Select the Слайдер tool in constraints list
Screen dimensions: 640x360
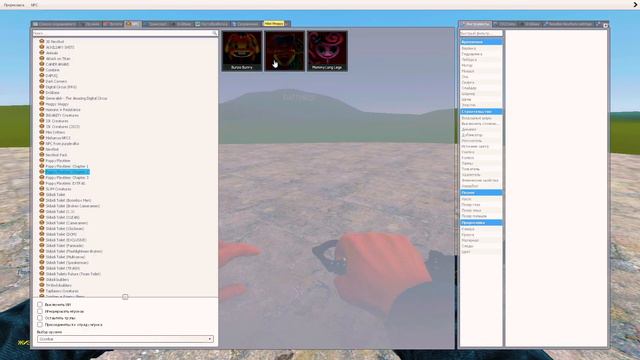481,88
